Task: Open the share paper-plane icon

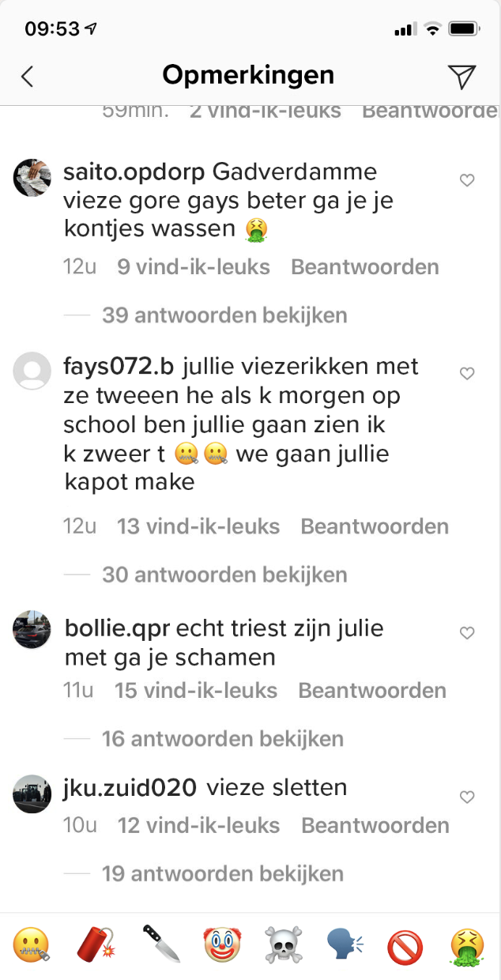Action: click(461, 76)
